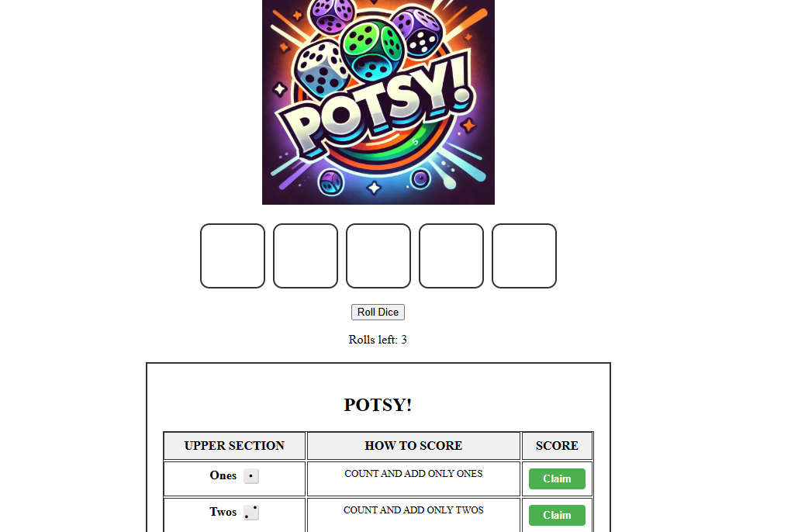This screenshot has width=798, height=532.
Task: Click the HOW TO SCORE column header
Action: (x=413, y=446)
